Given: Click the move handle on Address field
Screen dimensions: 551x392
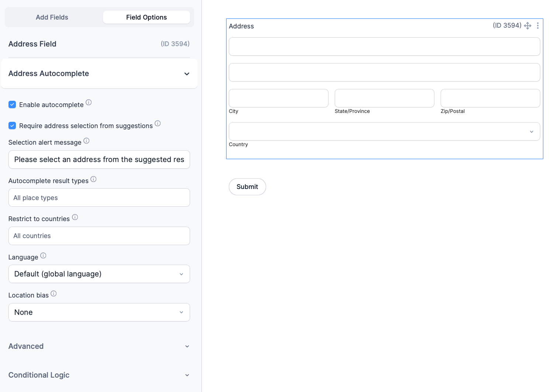Looking at the screenshot, I should point(528,25).
